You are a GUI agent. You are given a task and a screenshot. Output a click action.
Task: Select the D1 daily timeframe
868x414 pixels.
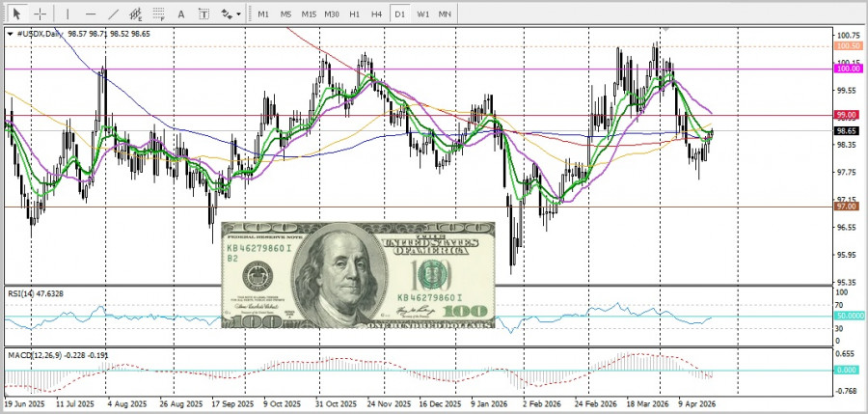399,14
